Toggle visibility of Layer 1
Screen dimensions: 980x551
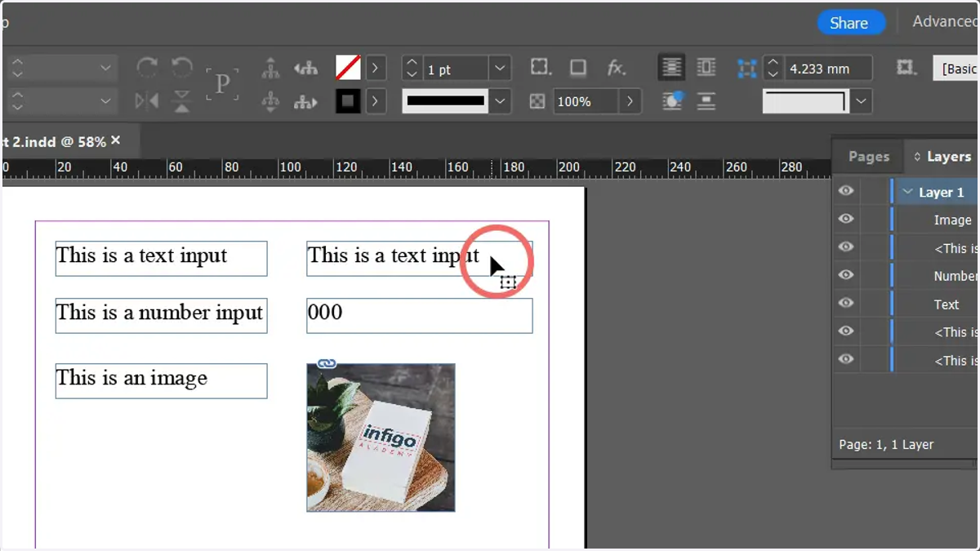tap(846, 191)
